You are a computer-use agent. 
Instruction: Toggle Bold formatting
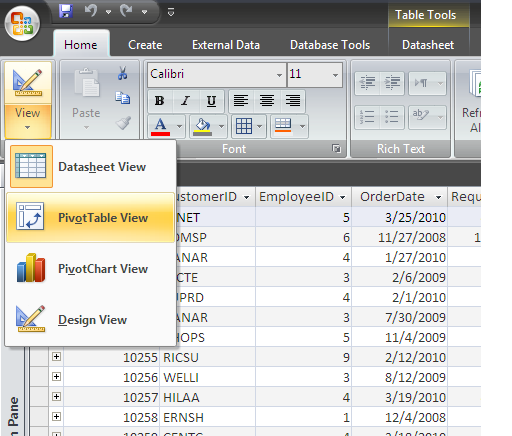[160, 101]
